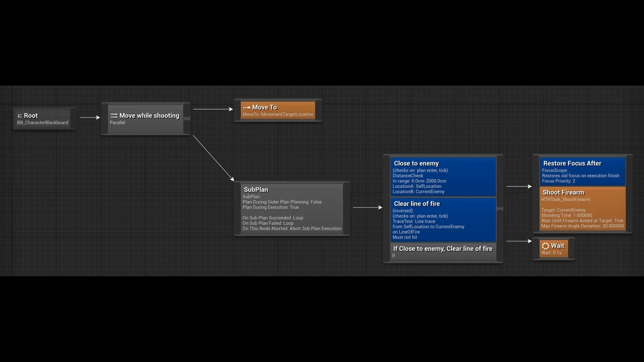Click the Root node's icon
The height and width of the screenshot is (362, 644).
20,116
